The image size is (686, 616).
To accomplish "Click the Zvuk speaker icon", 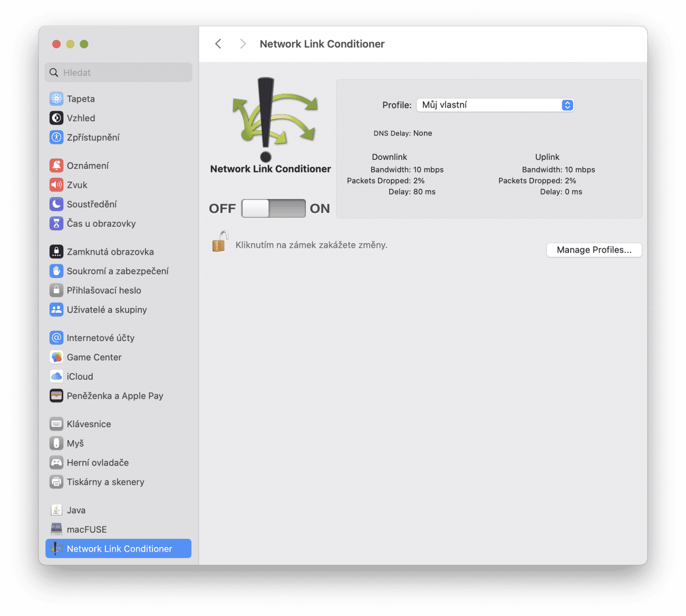I will 56,185.
